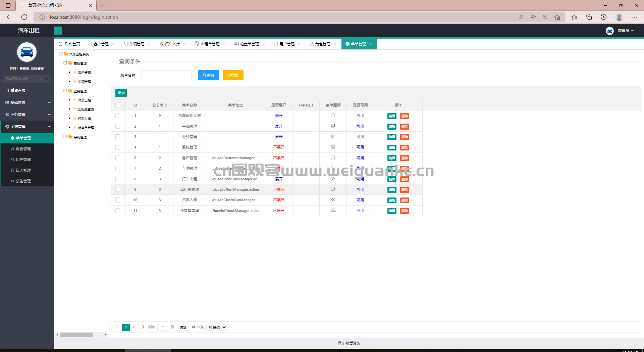Click the search magnifier in sidebar search

tap(47, 79)
